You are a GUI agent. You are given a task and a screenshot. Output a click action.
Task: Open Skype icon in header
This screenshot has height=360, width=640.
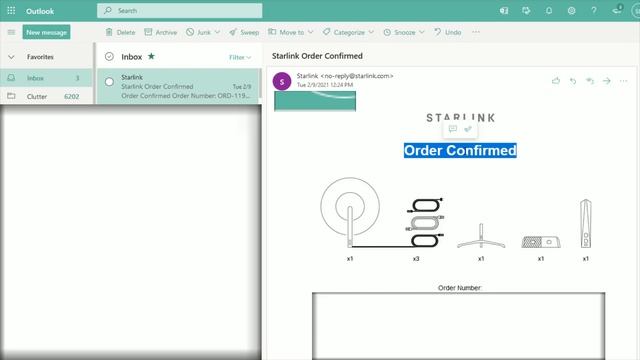coord(504,11)
